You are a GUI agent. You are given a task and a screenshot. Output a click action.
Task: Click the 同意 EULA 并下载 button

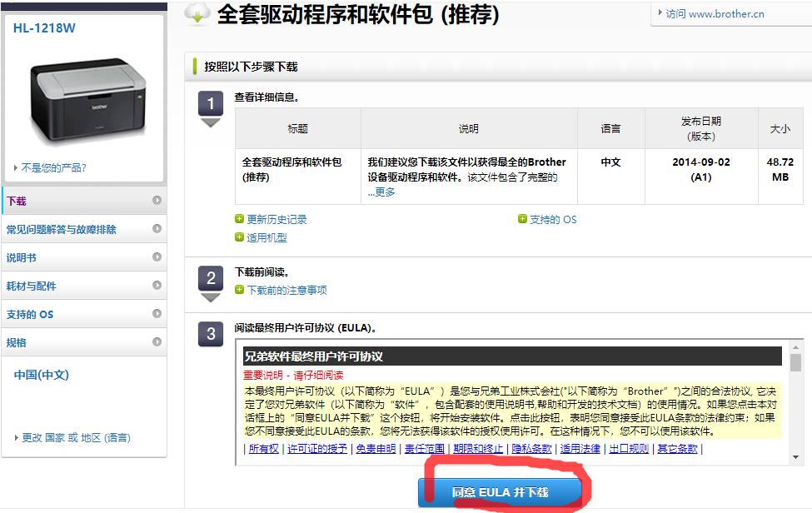(x=499, y=491)
